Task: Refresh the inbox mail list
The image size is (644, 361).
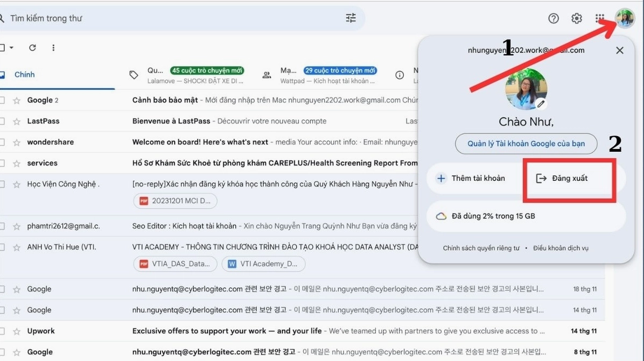Action: coord(32,48)
